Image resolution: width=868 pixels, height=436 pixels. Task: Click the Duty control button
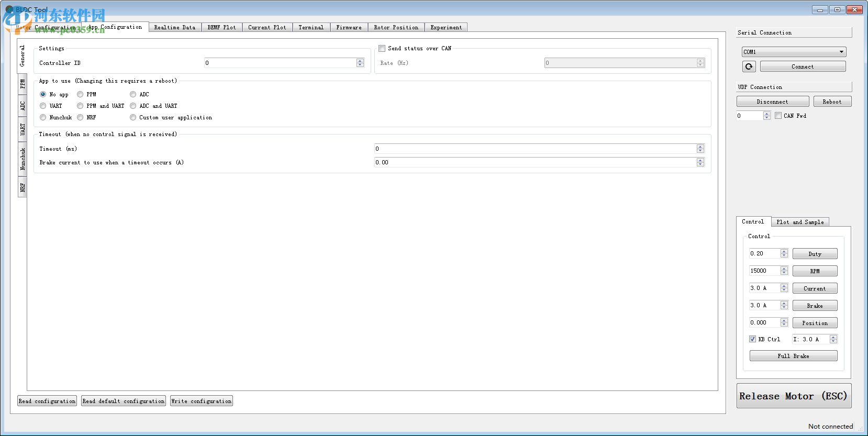pos(815,254)
